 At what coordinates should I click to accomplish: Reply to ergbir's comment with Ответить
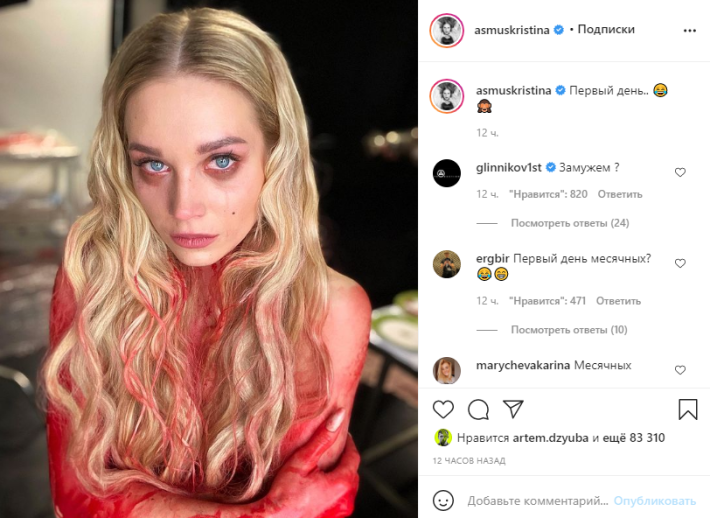point(618,301)
